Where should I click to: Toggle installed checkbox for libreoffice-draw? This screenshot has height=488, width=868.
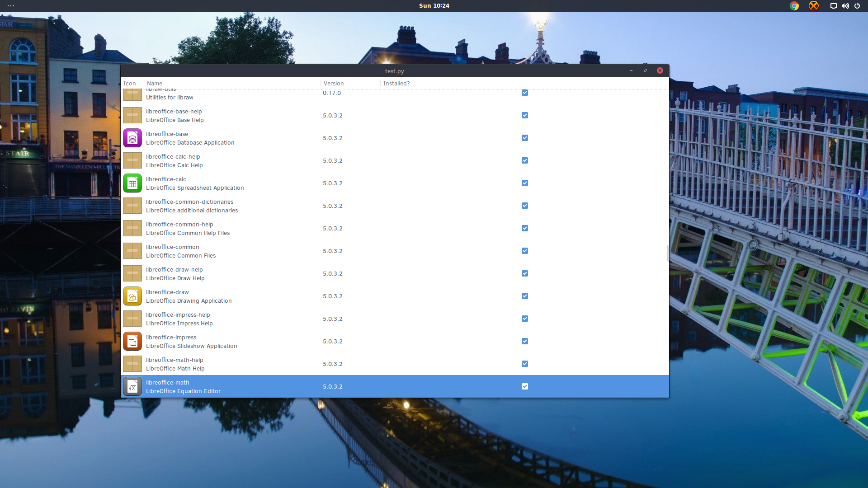(x=525, y=296)
